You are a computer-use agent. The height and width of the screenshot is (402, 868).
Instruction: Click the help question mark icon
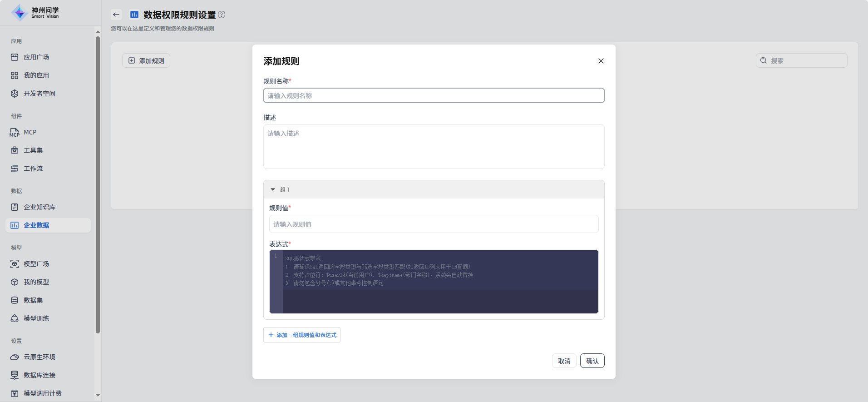(x=222, y=15)
